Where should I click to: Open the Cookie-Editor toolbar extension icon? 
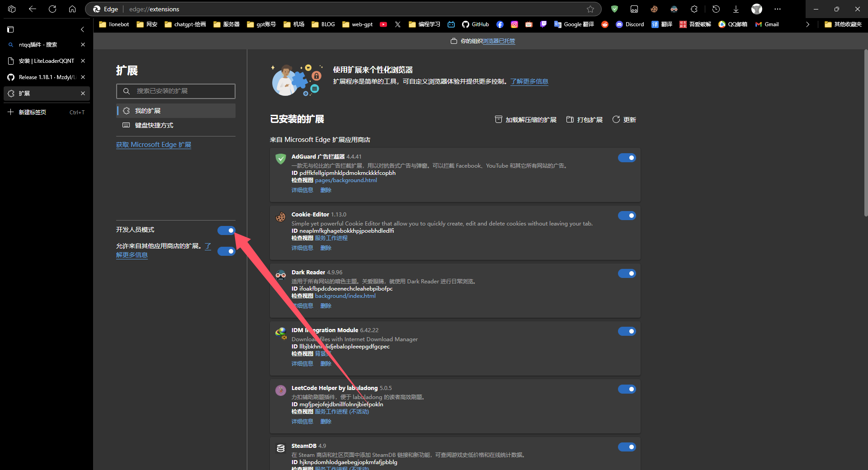tap(654, 9)
